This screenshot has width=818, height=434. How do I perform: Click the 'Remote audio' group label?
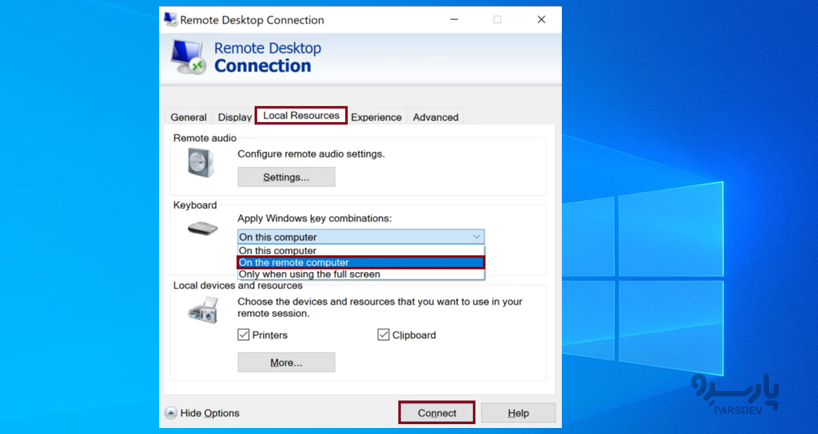click(204, 138)
